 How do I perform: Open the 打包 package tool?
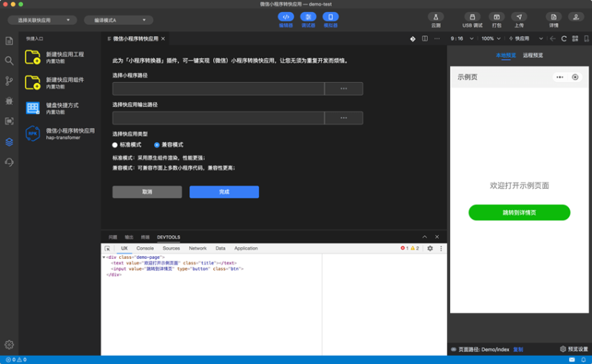tap(497, 20)
